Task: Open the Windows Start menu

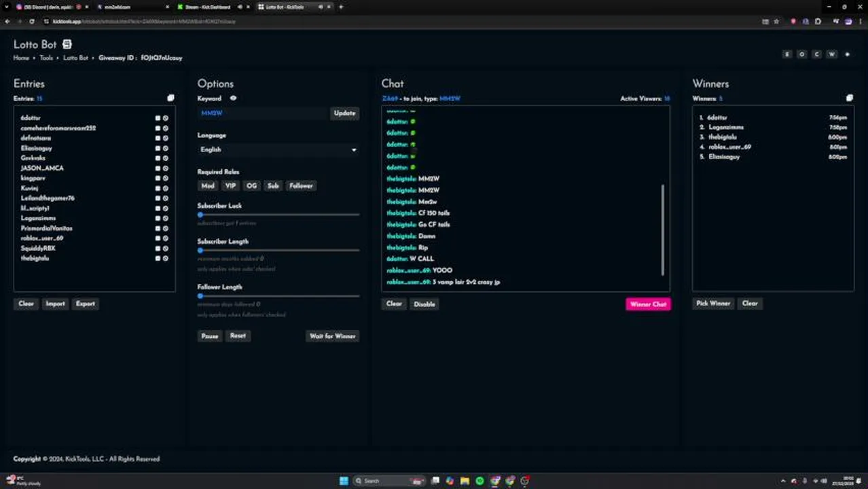Action: pos(344,481)
